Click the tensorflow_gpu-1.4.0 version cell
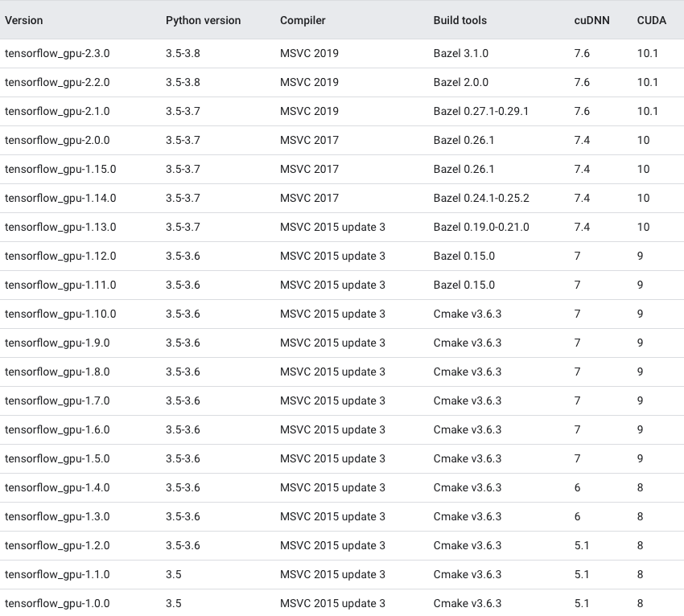Viewport: 684px width, 616px height. pos(57,487)
